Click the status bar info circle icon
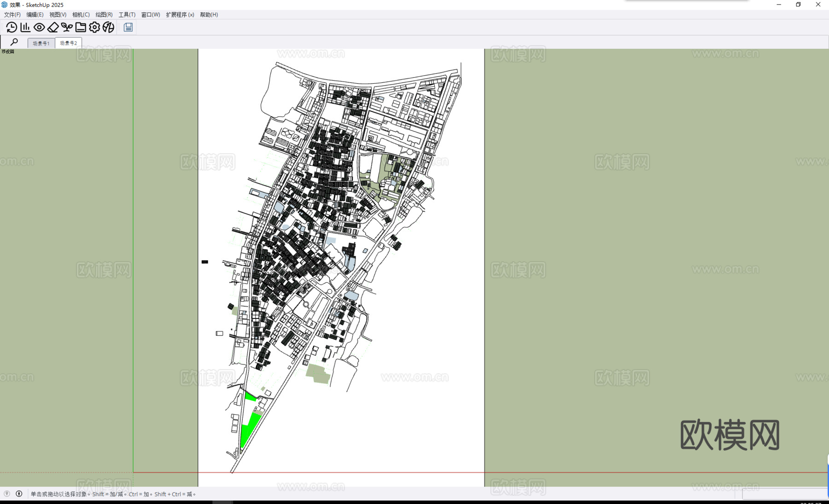Viewport: 829px width, 504px height. click(x=19, y=494)
